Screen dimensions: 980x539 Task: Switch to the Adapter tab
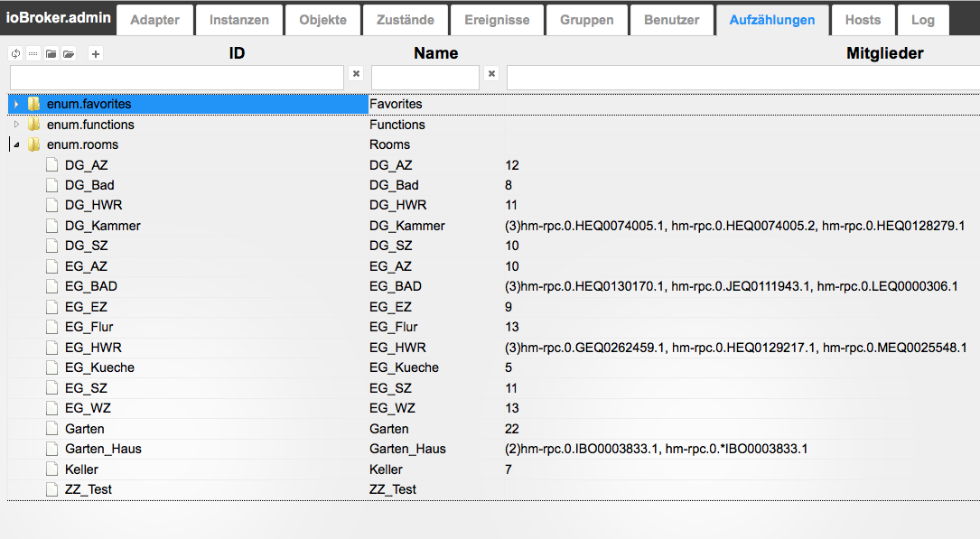tap(154, 20)
